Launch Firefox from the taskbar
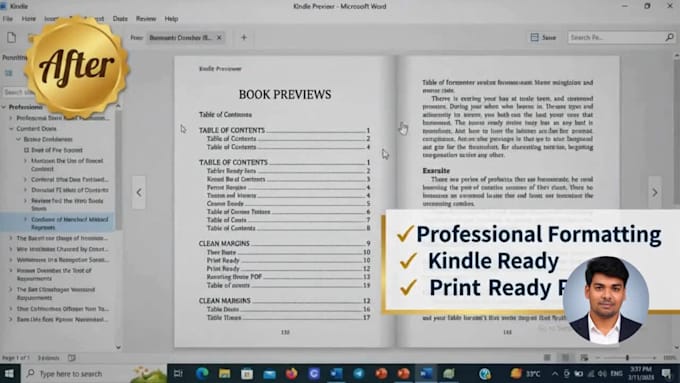The image size is (680, 383). [x=291, y=373]
